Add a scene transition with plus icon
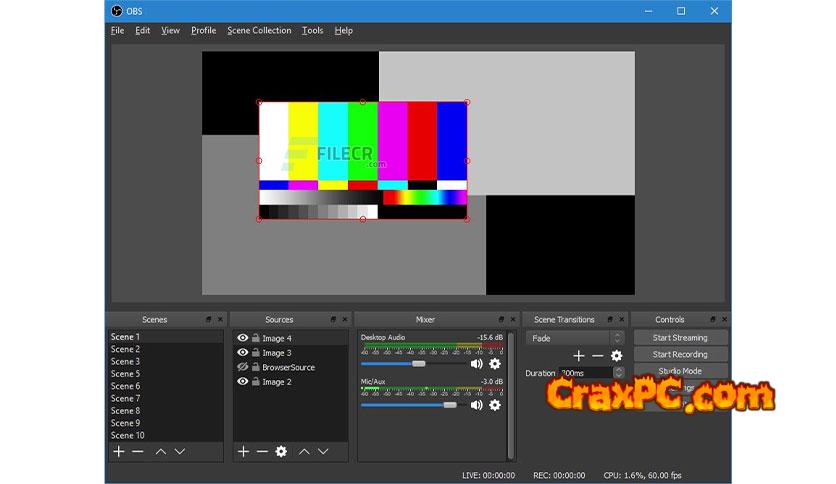Viewport: 836px width, 484px height. tap(578, 356)
